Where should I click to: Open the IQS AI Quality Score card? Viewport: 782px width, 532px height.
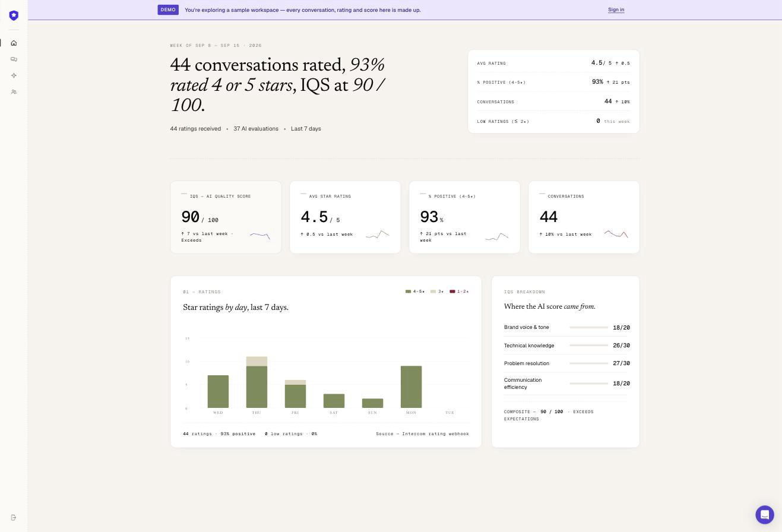226,217
